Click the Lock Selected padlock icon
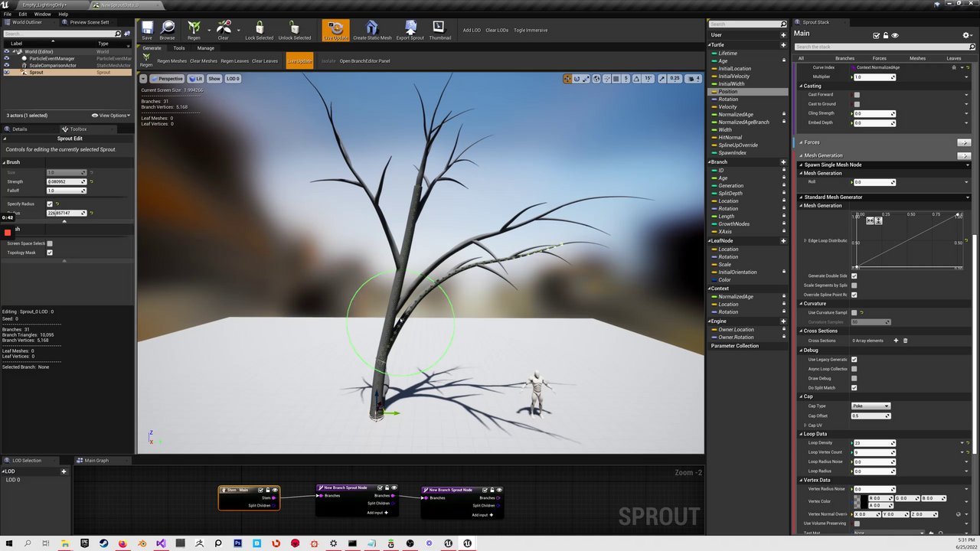Image resolution: width=980 pixels, height=551 pixels. 260,29
